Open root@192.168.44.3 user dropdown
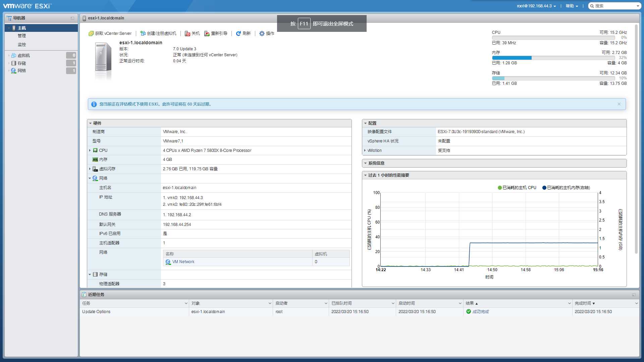The width and height of the screenshot is (644, 362). pyautogui.click(x=536, y=6)
